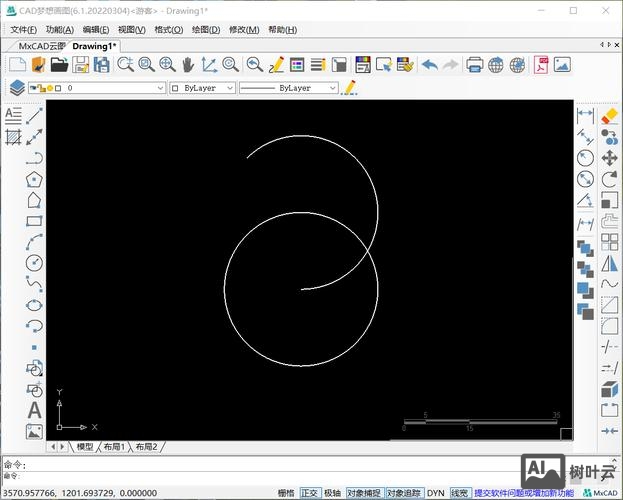The width and height of the screenshot is (623, 500).
Task: Toggle DYN dynamic input
Action: [436, 493]
